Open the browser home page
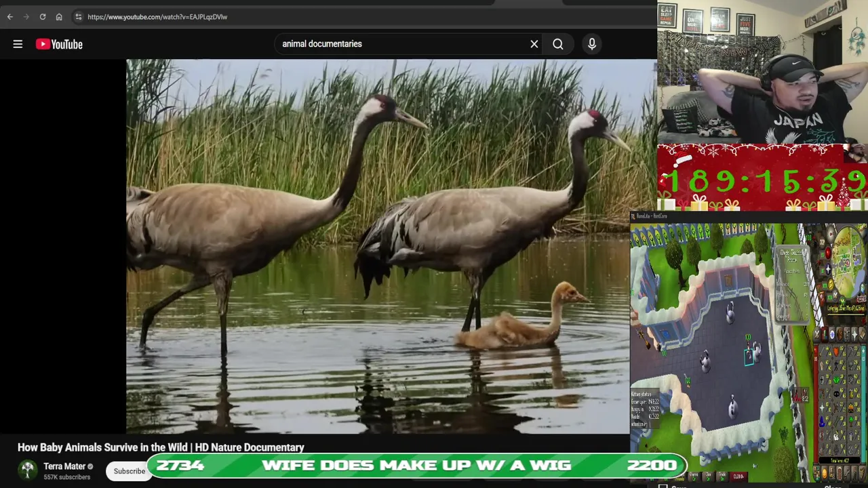 tap(59, 16)
